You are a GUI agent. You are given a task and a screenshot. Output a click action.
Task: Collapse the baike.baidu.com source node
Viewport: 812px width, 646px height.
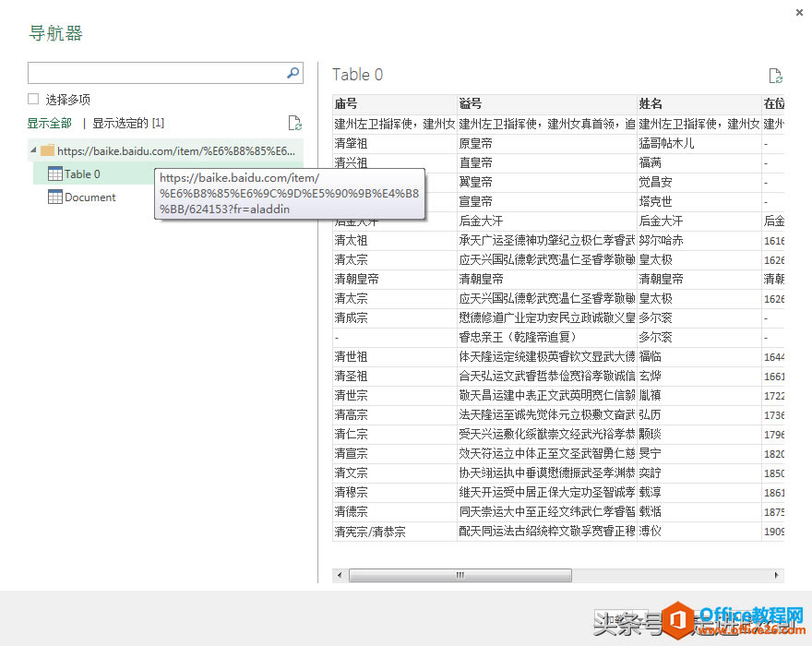click(x=33, y=150)
